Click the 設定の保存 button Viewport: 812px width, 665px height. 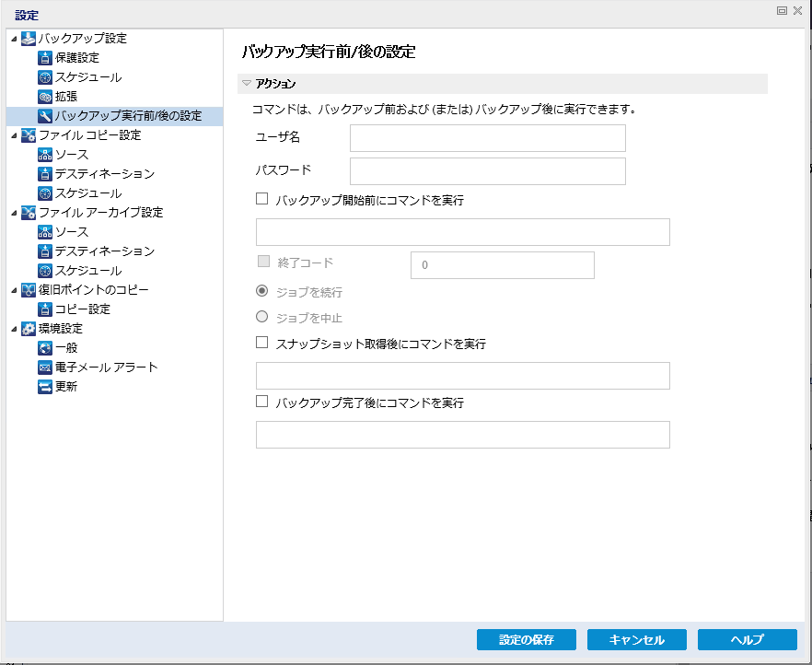[526, 639]
